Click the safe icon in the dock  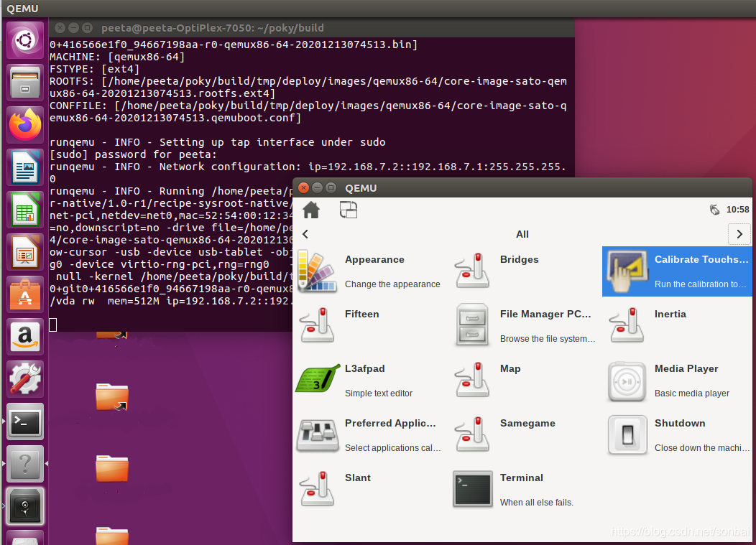point(25,506)
